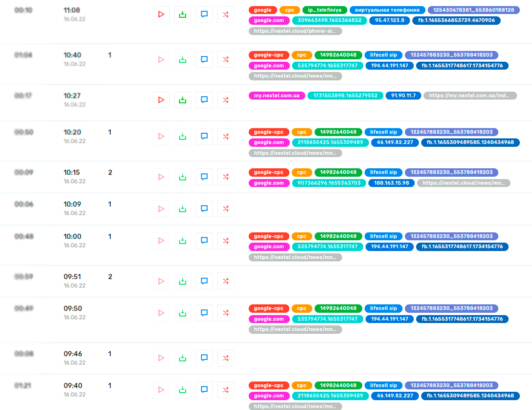Viewport: 532px width, 410px height.
Task: Select the виртуальная телефония tag
Action: [x=387, y=10]
